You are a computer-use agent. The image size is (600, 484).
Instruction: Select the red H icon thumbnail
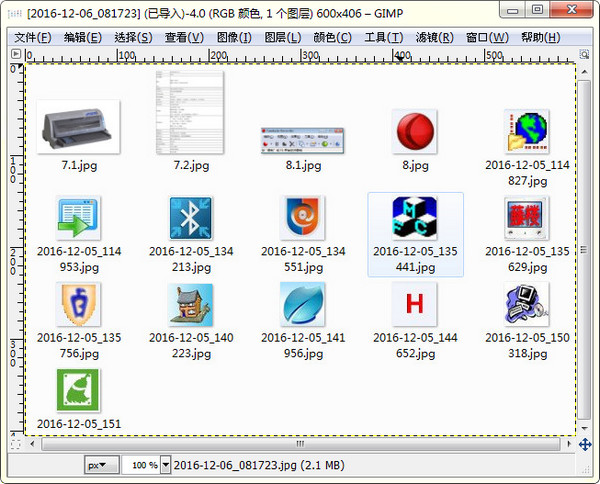click(414, 304)
